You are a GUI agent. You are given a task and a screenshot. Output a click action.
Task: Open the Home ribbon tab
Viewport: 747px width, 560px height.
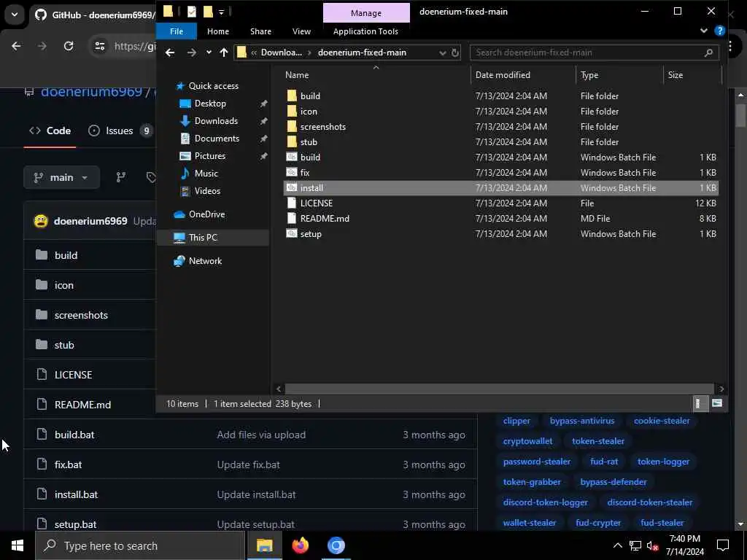pyautogui.click(x=217, y=31)
